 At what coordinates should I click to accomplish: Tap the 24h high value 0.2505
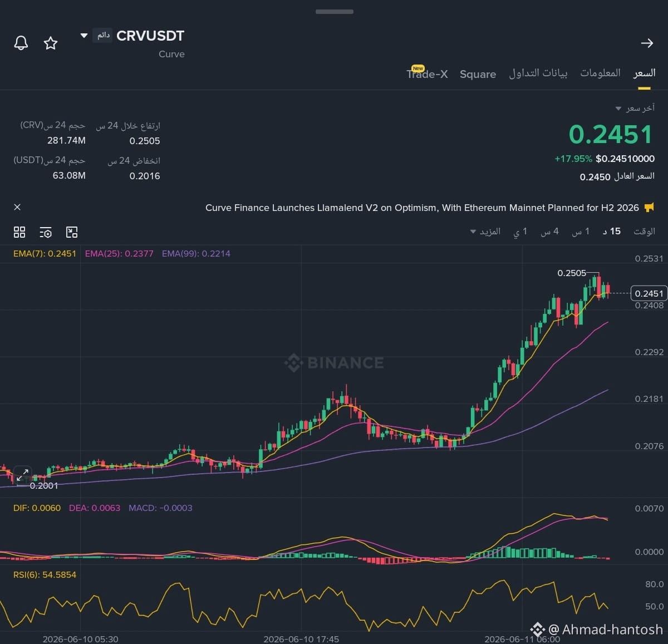point(145,141)
